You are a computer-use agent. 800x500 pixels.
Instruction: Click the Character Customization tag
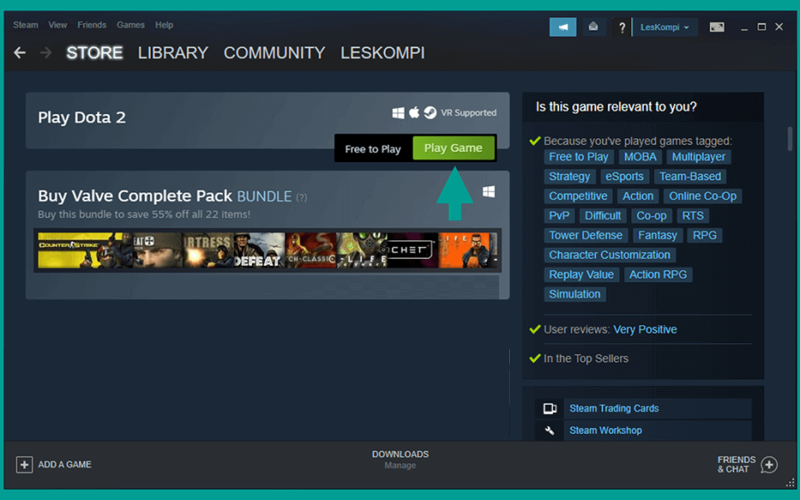click(x=610, y=255)
